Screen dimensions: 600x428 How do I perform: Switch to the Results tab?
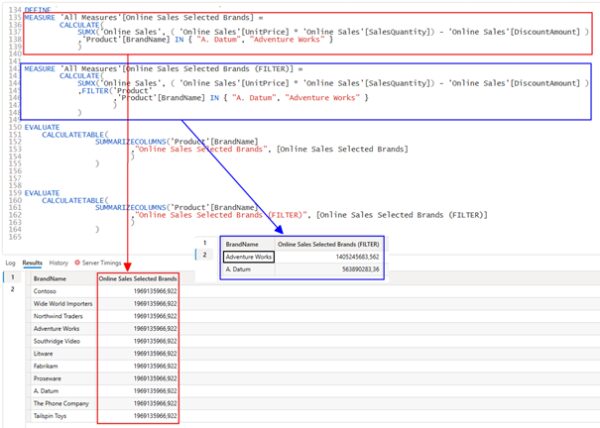pyautogui.click(x=32, y=262)
